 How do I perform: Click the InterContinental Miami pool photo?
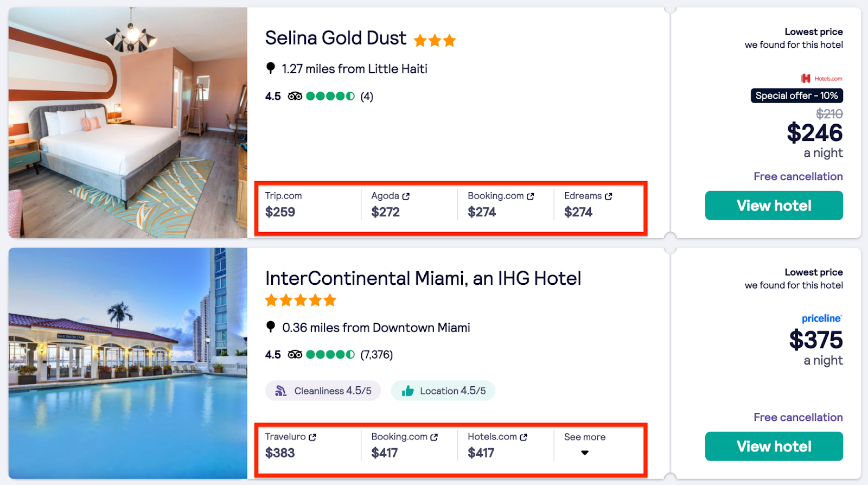(x=128, y=363)
